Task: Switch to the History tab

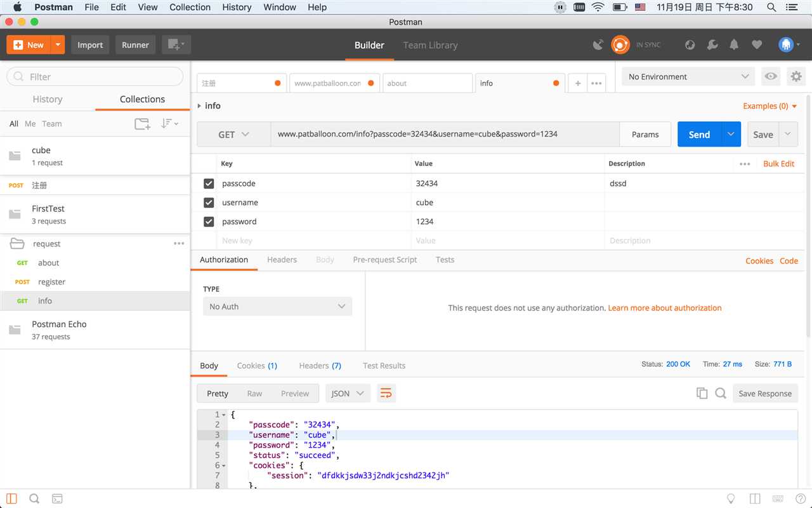Action: (x=48, y=99)
